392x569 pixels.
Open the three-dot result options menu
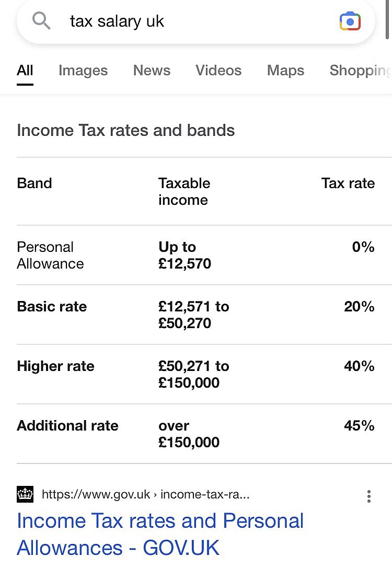coord(369,496)
